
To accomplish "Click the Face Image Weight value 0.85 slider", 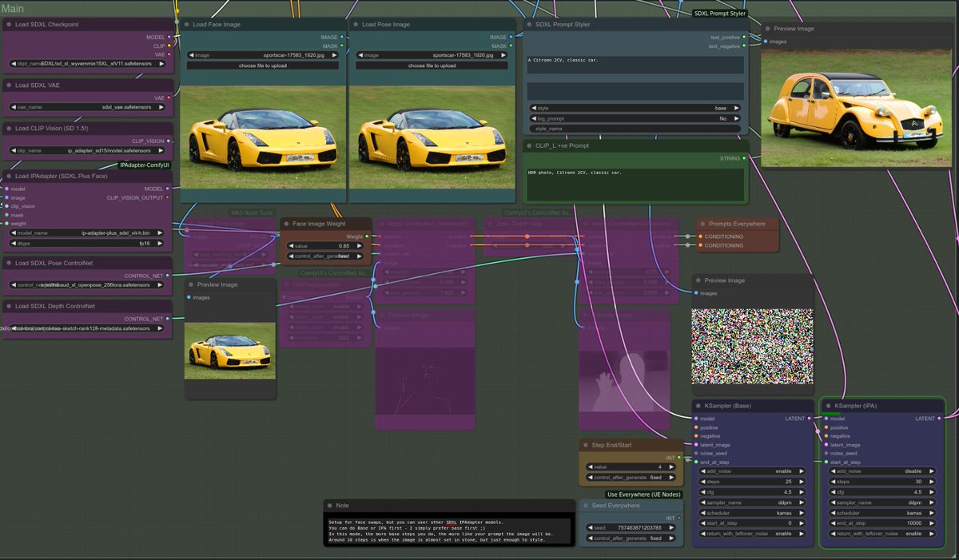I will [325, 246].
